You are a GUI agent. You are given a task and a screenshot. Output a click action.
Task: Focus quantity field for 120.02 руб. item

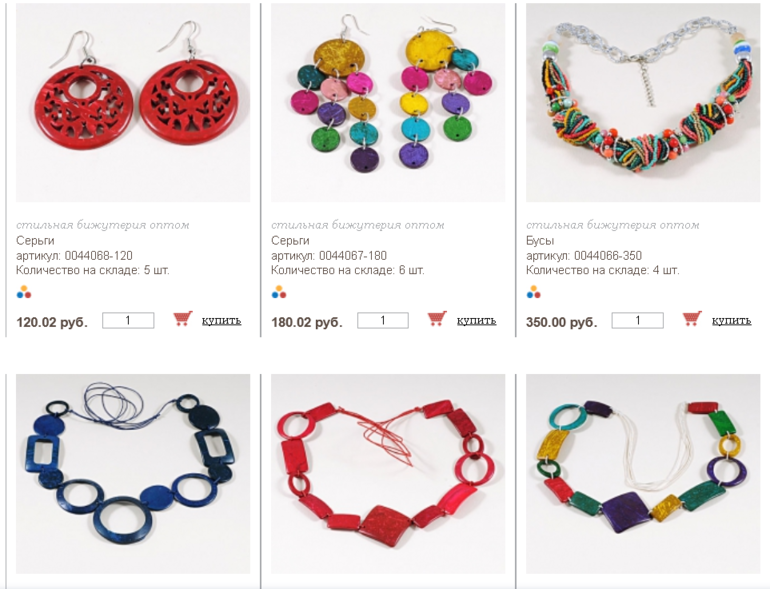pos(128,320)
